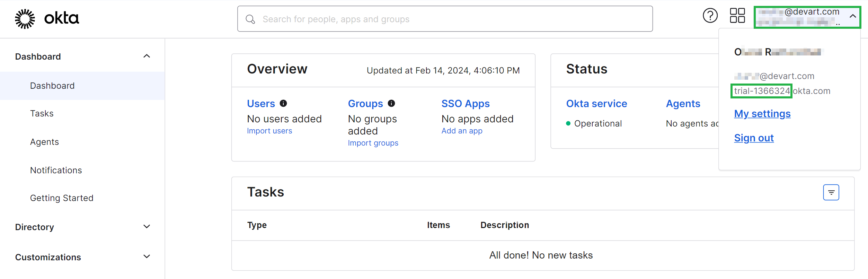Click the Overview heading
This screenshot has height=279, width=868.
277,69
